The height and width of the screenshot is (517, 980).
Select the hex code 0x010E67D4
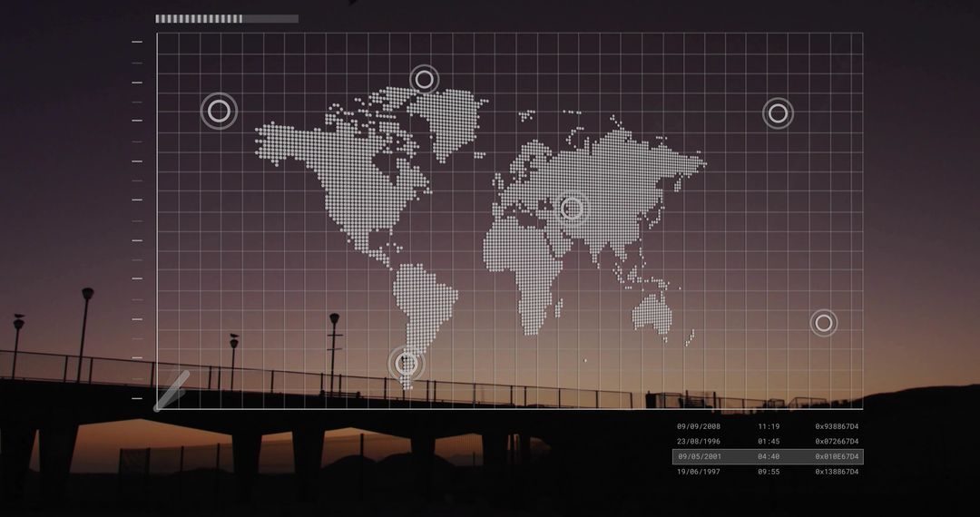(837, 457)
